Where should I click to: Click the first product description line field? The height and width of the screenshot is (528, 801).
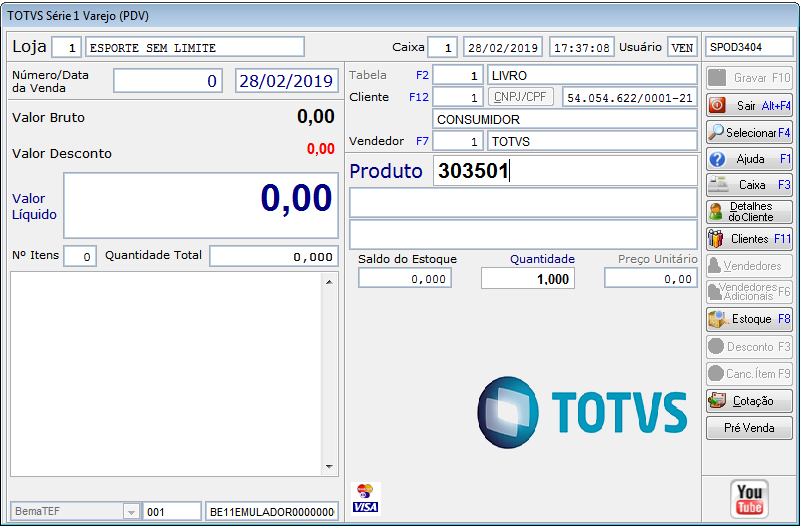(x=523, y=203)
